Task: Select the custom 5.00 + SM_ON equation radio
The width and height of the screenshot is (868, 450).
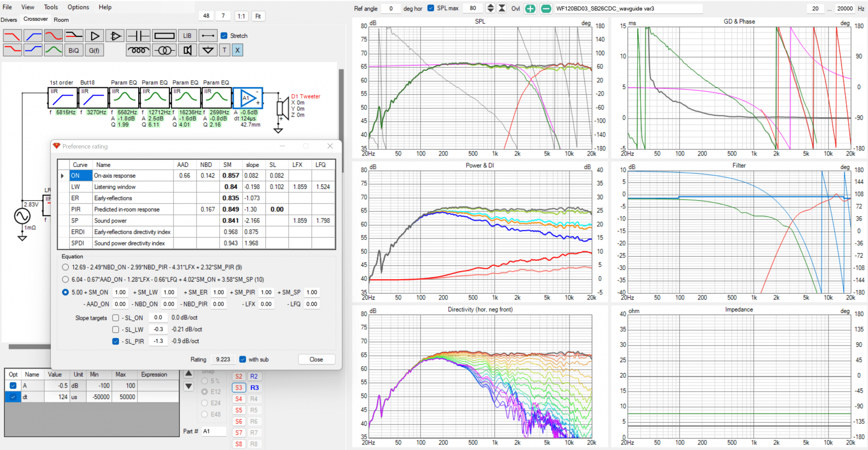Action: [65, 292]
